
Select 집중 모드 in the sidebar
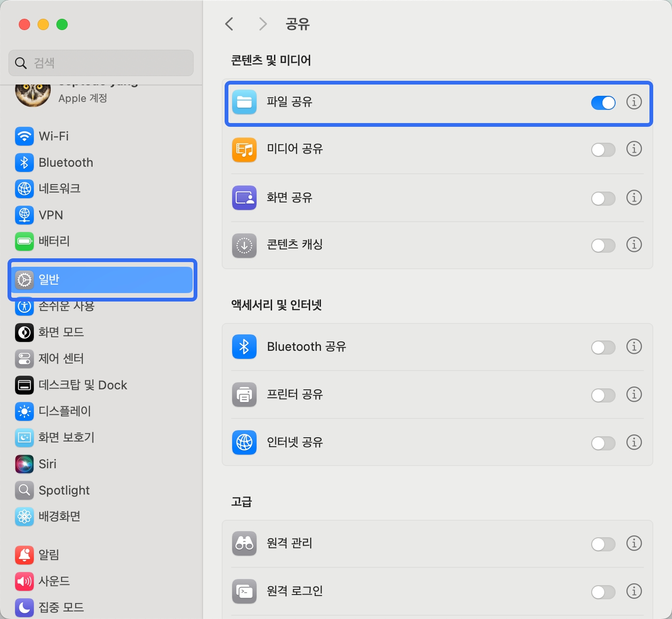tap(102, 608)
